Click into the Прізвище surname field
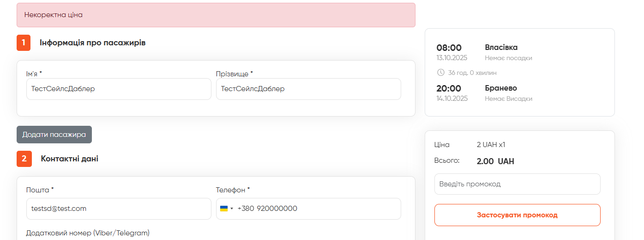Viewport: 644px width, 240px height. pos(308,89)
